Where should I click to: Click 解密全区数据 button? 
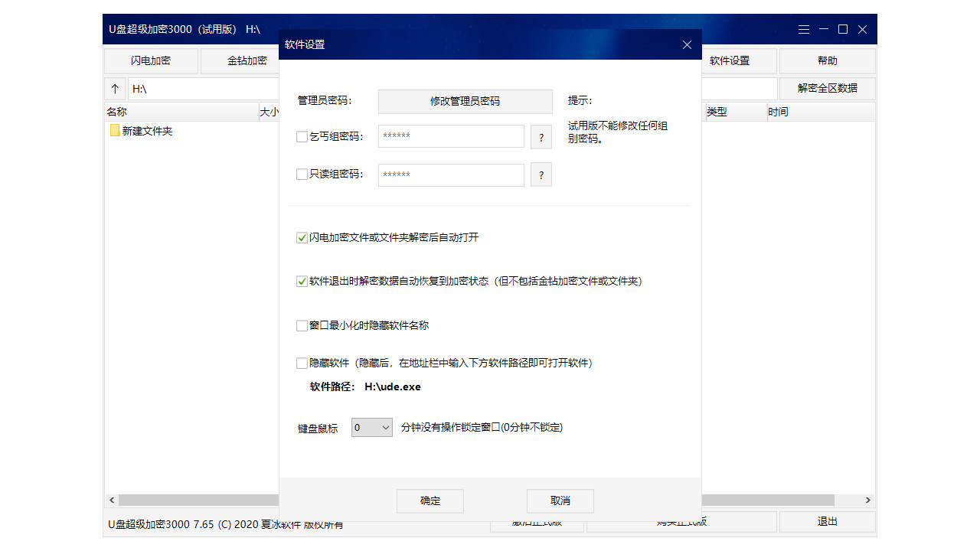(827, 88)
